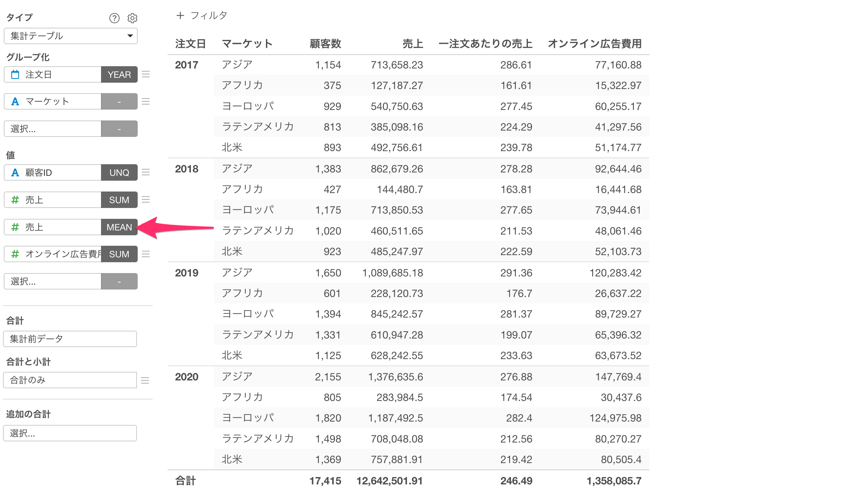Viewport: 868px width, 493px height.
Task: Open the YEAR function for 注文日
Action: coord(119,74)
